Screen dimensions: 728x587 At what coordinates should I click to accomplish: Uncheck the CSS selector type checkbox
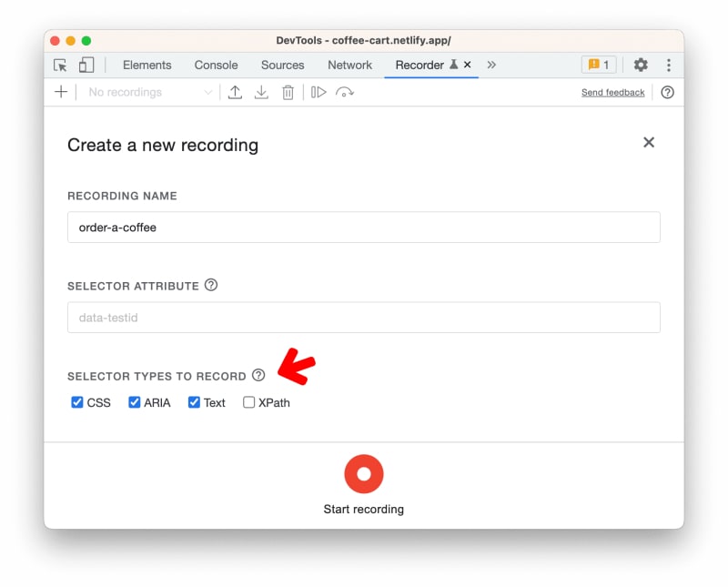click(77, 402)
